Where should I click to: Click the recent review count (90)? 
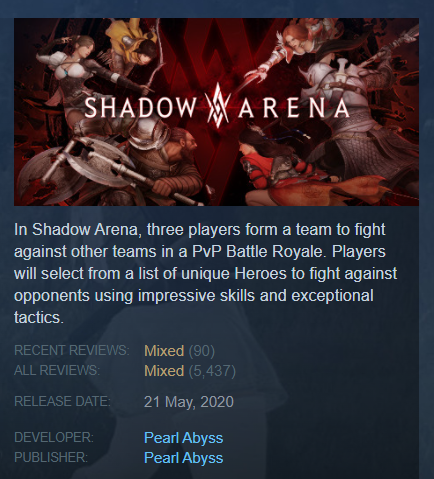click(202, 351)
